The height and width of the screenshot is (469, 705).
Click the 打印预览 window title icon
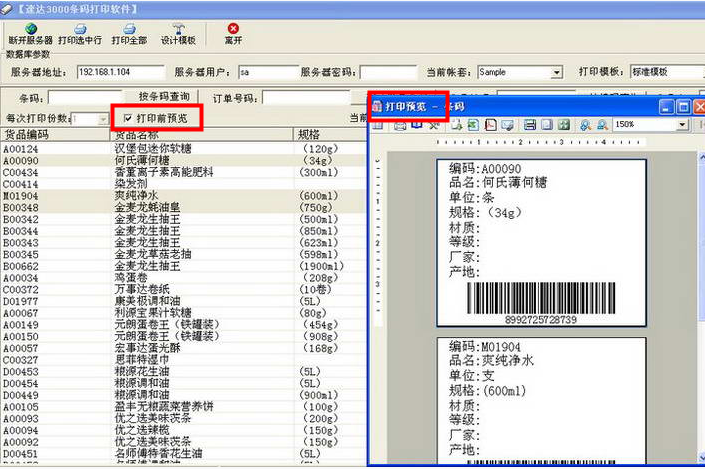click(x=378, y=107)
